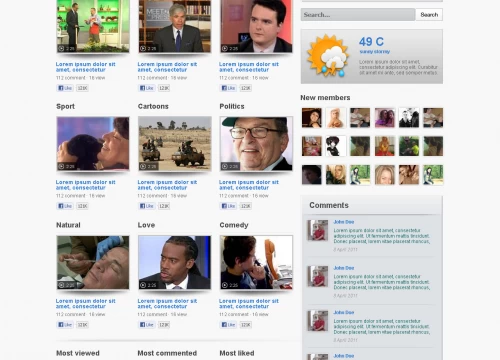Select the first avatar in New members
Screen dimensions: 500x360
[312, 118]
